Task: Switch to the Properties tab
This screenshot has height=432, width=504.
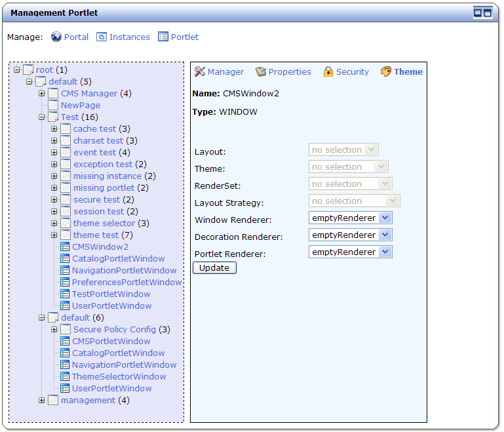Action: point(289,72)
